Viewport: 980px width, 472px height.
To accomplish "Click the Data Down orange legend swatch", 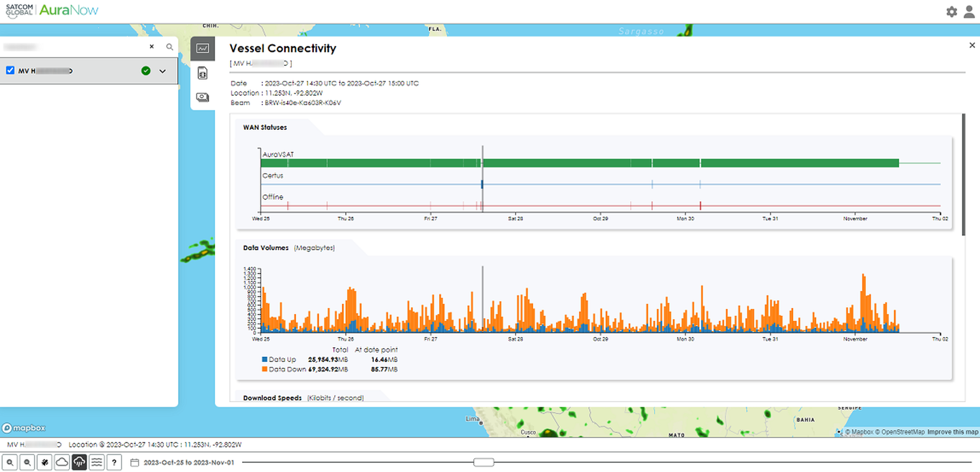I will (x=264, y=369).
